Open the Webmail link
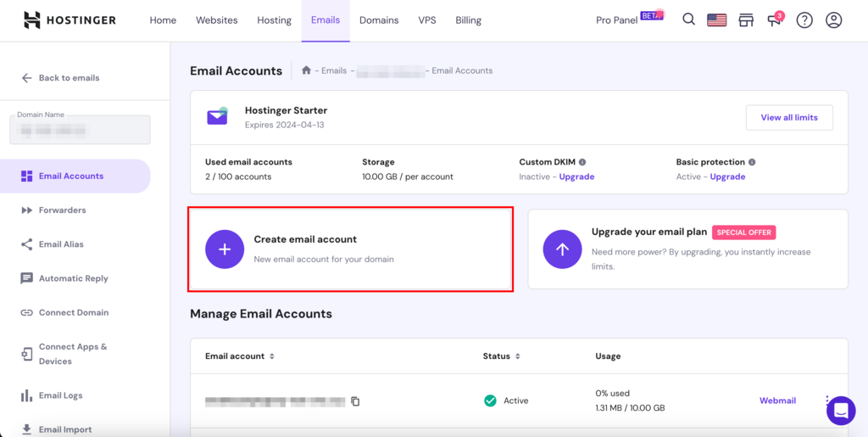 tap(777, 401)
